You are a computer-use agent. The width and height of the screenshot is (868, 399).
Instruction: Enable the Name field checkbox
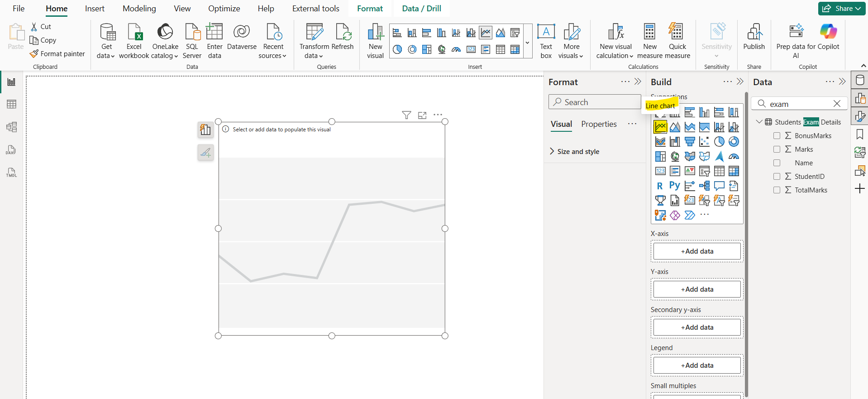coord(777,163)
